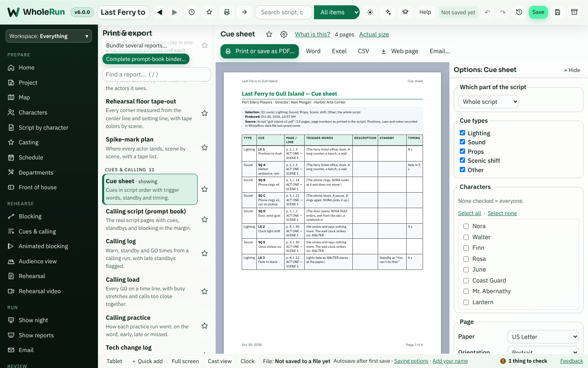Export the cue sheet as Excel
The width and height of the screenshot is (588, 368).
[339, 51]
